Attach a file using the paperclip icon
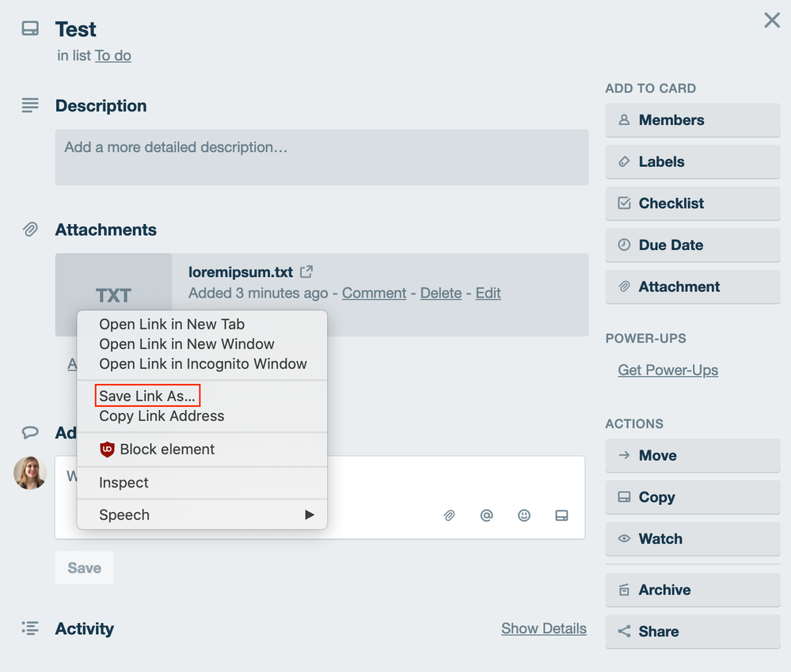The width and height of the screenshot is (791, 672). (x=449, y=515)
